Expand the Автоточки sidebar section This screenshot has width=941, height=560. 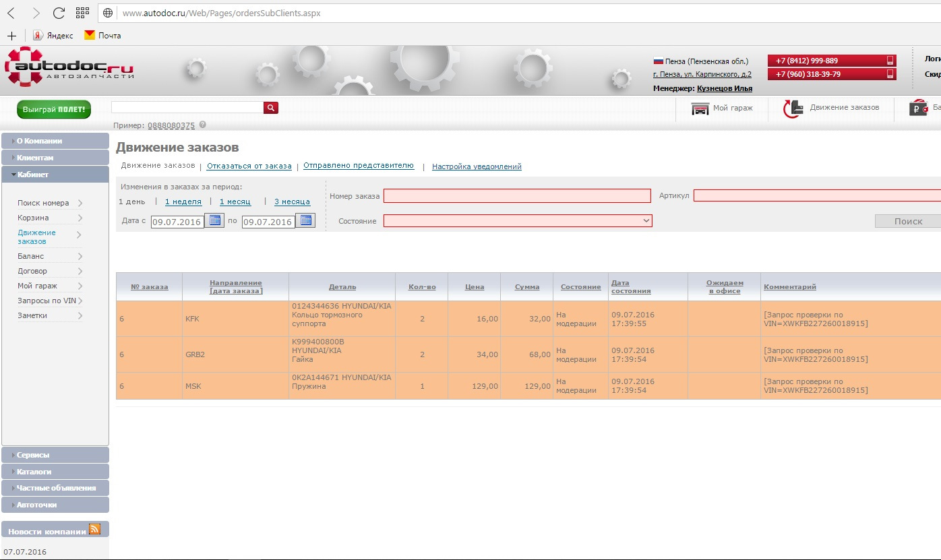coord(55,505)
